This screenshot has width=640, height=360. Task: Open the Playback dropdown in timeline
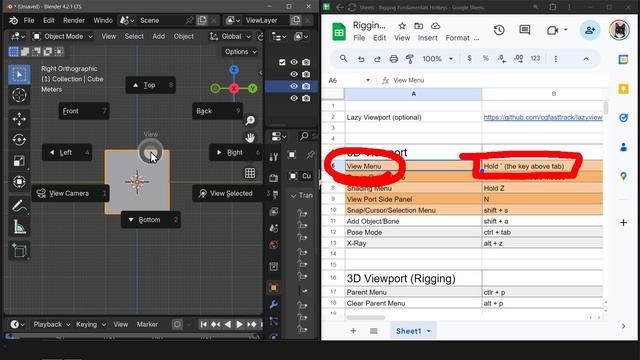tap(51, 324)
